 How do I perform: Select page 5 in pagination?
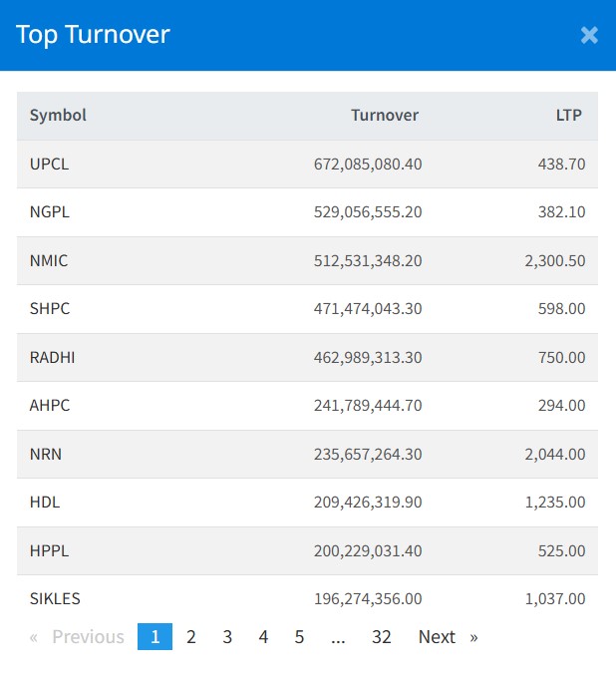(x=299, y=636)
